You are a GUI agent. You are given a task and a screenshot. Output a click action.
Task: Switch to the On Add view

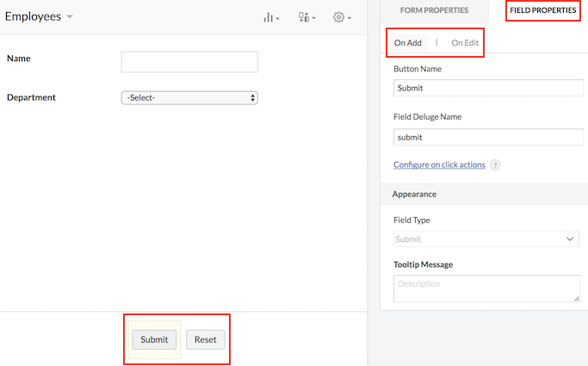[408, 42]
